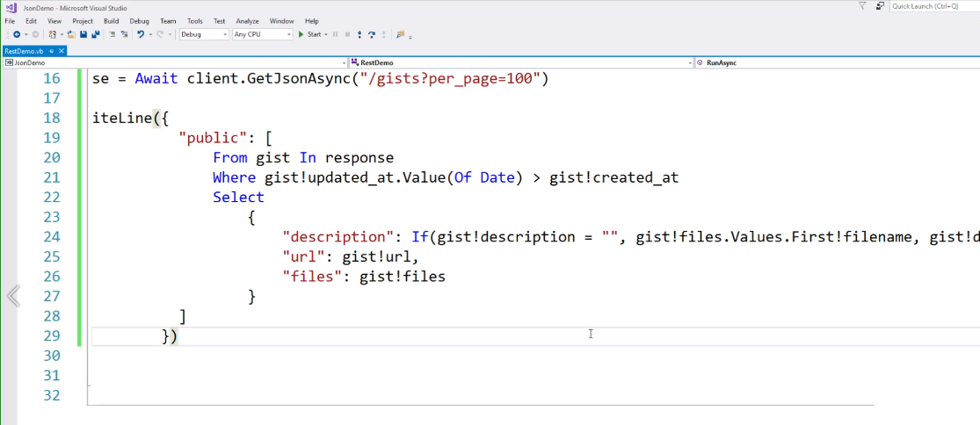Click the feedback icon beside Quick Launch
Image resolution: width=980 pixels, height=425 pixels.
880,6
